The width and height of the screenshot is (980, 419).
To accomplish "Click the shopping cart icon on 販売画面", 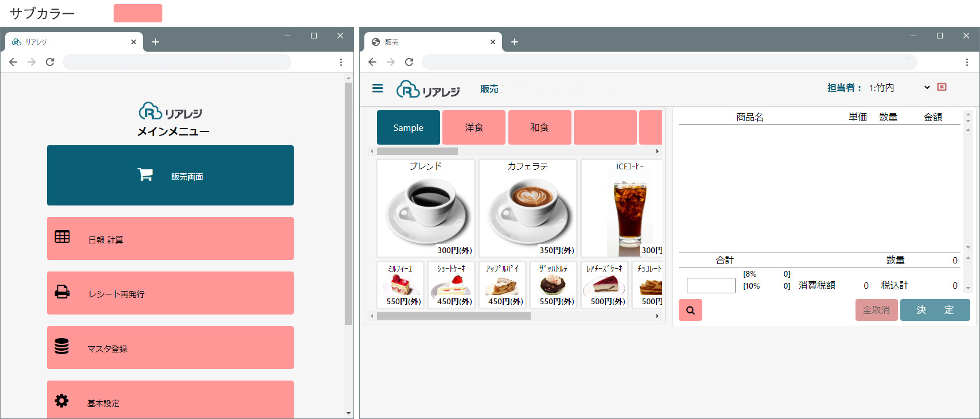I will [145, 175].
